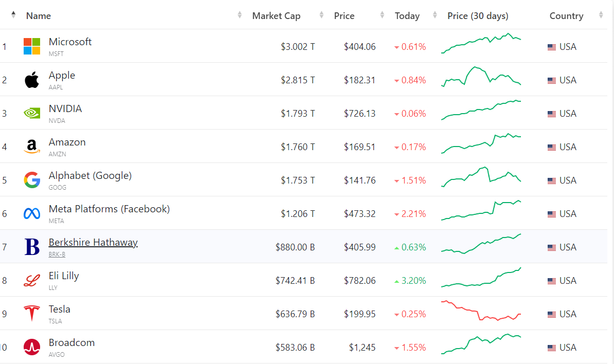Click Microsoft's $3.002 T market cap

(298, 47)
